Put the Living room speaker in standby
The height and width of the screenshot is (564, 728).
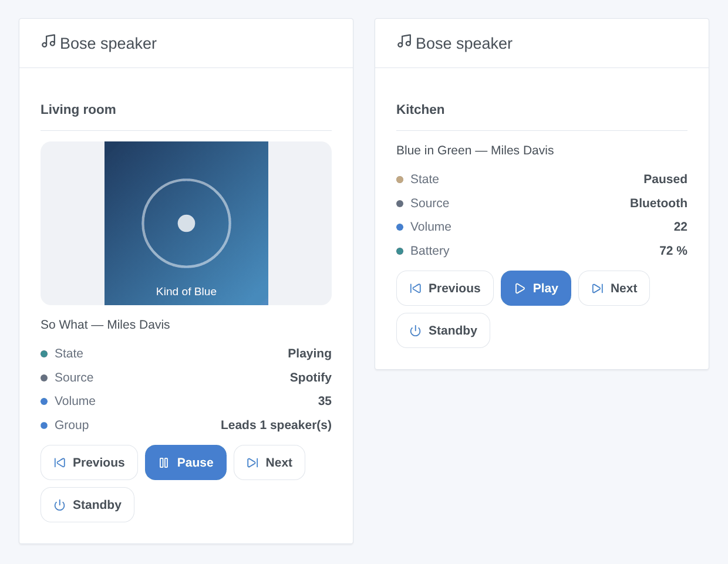pos(87,505)
